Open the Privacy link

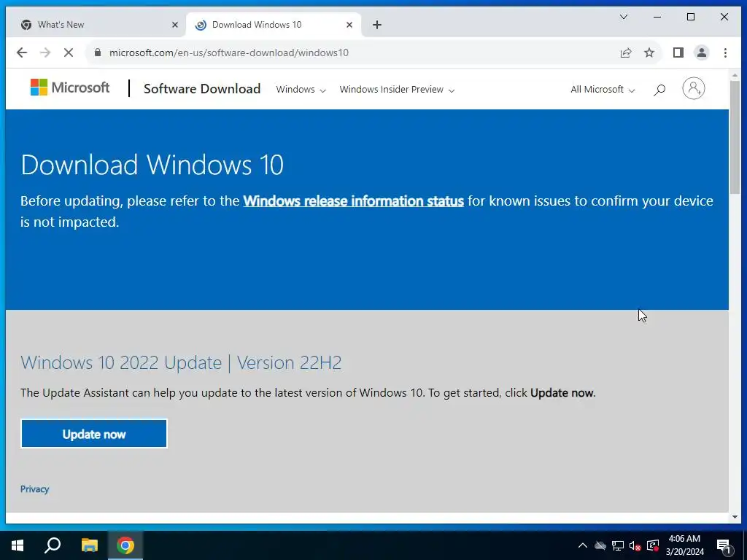(34, 489)
